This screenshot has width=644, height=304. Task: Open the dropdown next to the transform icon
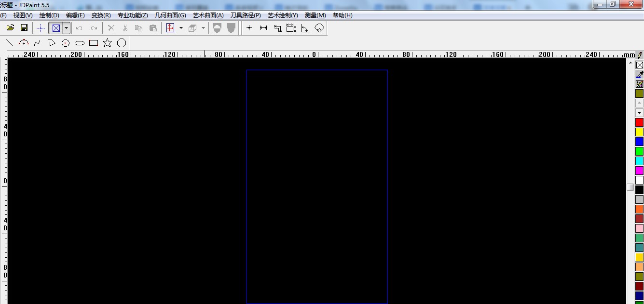181,27
